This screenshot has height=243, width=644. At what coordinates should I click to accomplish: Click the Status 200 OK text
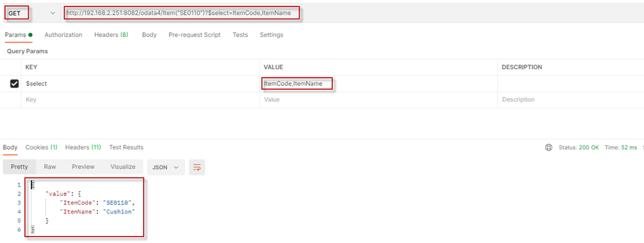coord(579,147)
